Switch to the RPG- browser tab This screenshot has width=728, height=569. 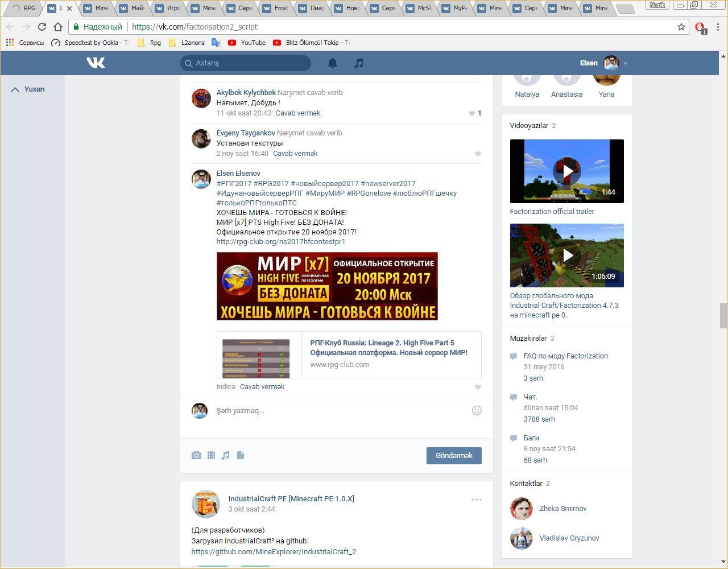[x=24, y=8]
